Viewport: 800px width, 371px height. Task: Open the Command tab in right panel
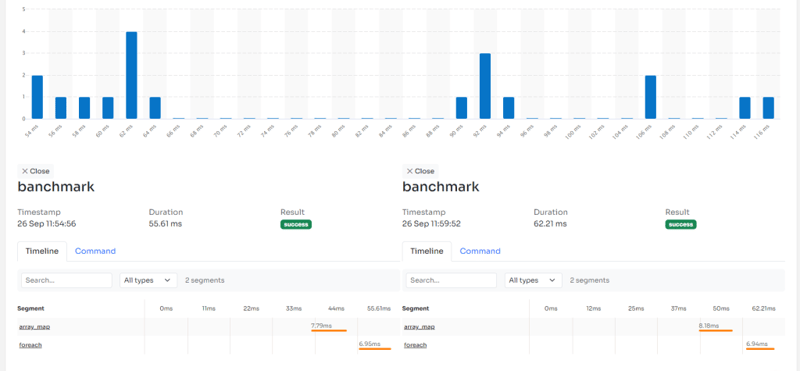pos(480,251)
